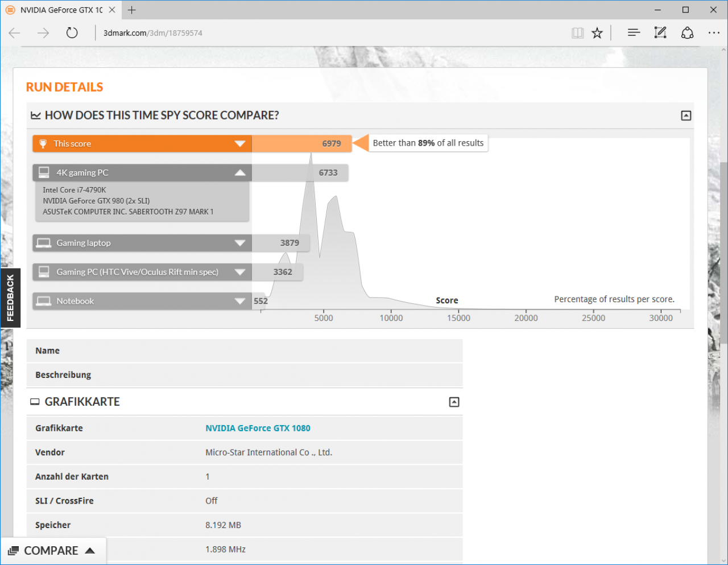The height and width of the screenshot is (565, 728).
Task: Collapse the Time Spy score comparison section
Action: coord(686,116)
